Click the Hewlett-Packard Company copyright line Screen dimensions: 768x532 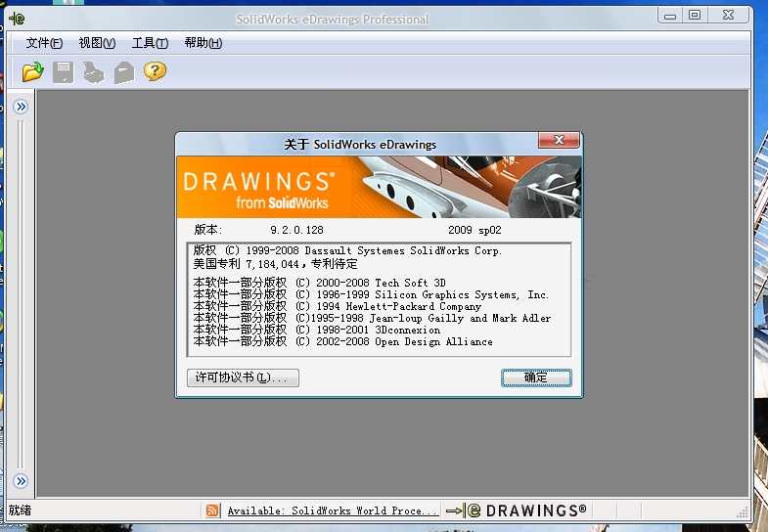337,306
